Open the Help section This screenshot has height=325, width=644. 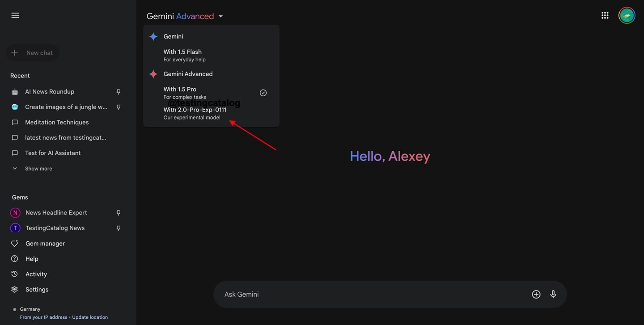click(x=31, y=258)
